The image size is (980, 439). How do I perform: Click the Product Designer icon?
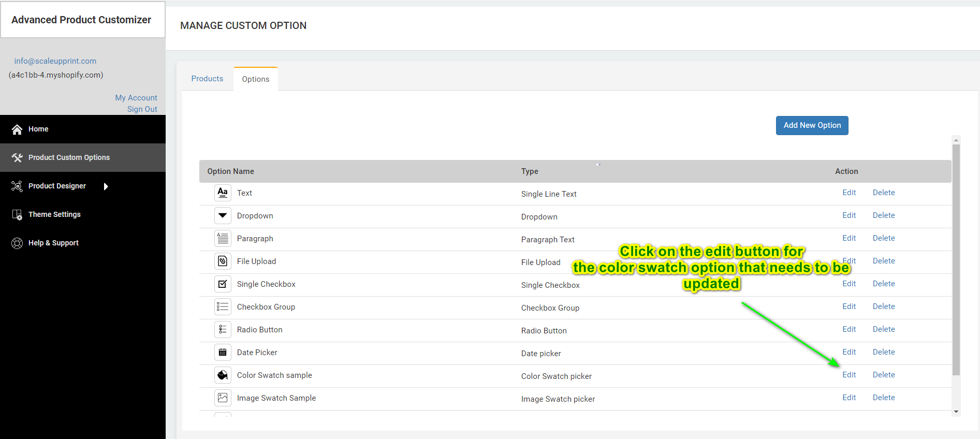click(17, 186)
